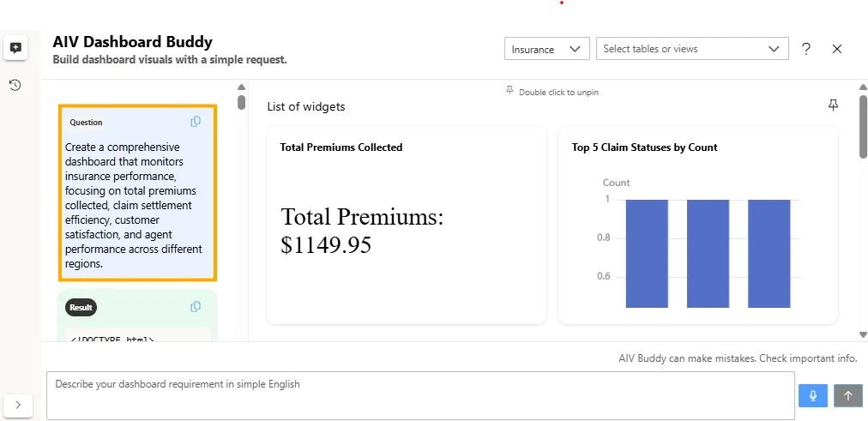This screenshot has height=421, width=868.
Task: Toggle the pin icon beside List of widgets
Action: click(832, 105)
